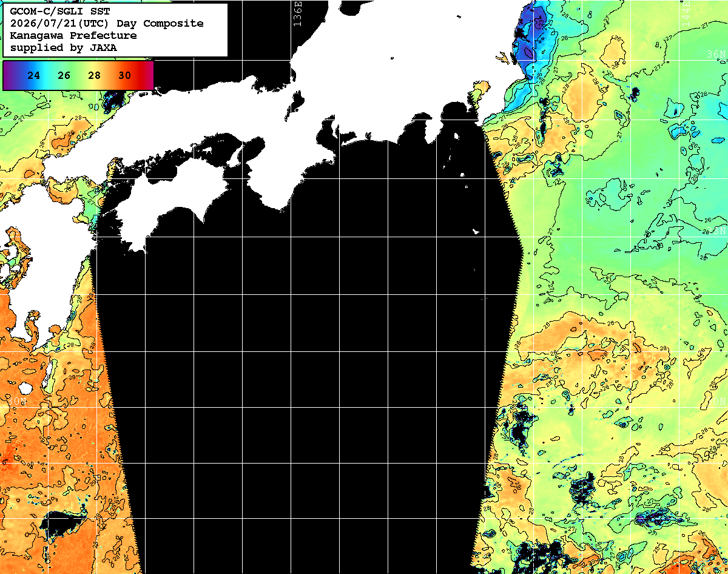728x574 pixels.
Task: Click the 30 value on color scale
Action: (x=124, y=75)
